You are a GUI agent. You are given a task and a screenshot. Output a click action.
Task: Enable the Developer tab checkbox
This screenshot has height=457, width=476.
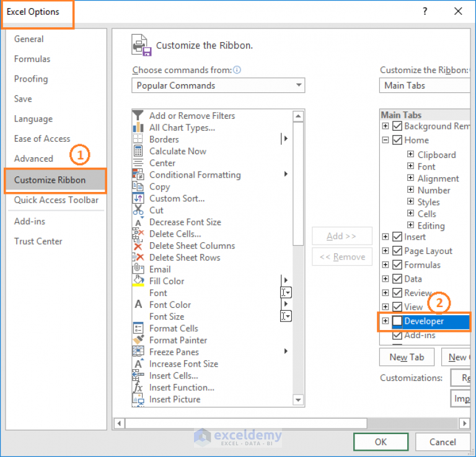pyautogui.click(x=397, y=321)
